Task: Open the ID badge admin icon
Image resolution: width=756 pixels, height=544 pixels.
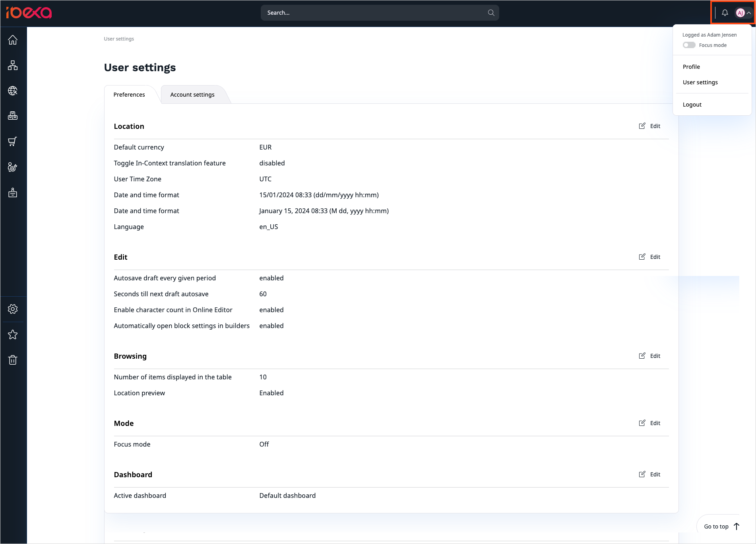Action: click(x=13, y=192)
